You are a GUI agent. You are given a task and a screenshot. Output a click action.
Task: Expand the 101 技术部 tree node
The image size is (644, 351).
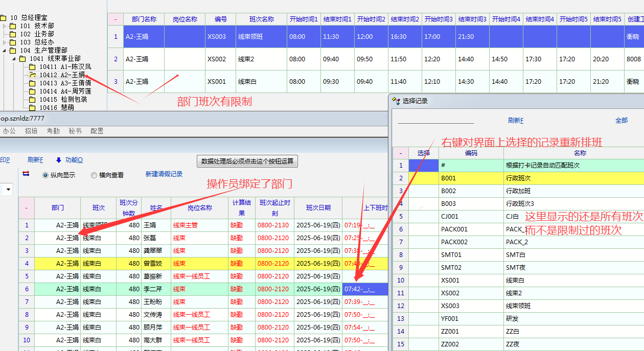coord(5,26)
